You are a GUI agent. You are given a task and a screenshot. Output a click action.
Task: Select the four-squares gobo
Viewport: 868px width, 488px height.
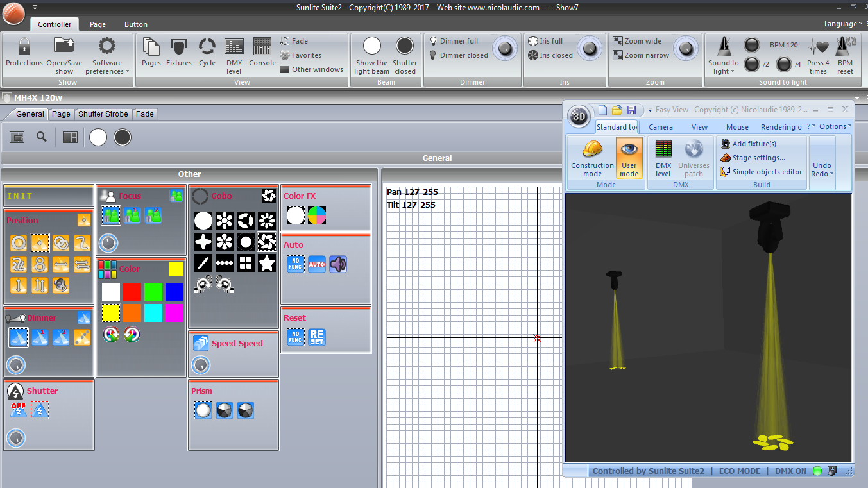coord(246,262)
